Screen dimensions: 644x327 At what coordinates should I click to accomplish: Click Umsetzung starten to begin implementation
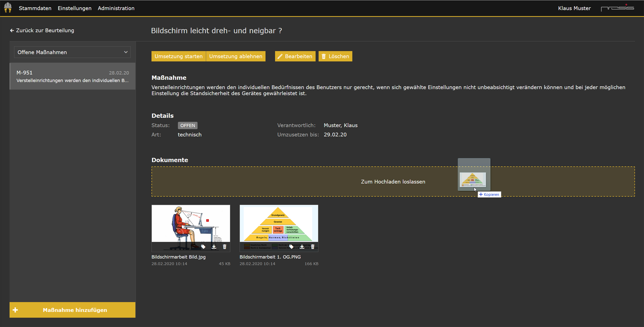[x=179, y=56]
